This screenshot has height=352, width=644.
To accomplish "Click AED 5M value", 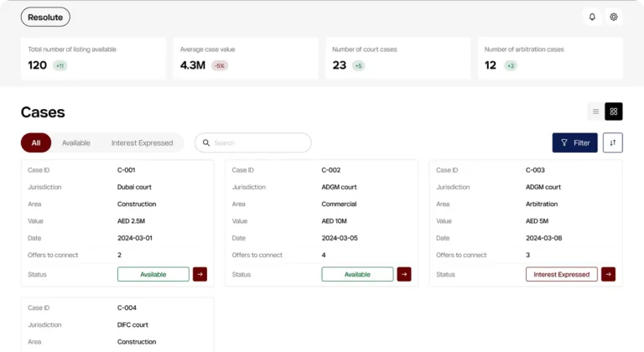I will point(537,221).
